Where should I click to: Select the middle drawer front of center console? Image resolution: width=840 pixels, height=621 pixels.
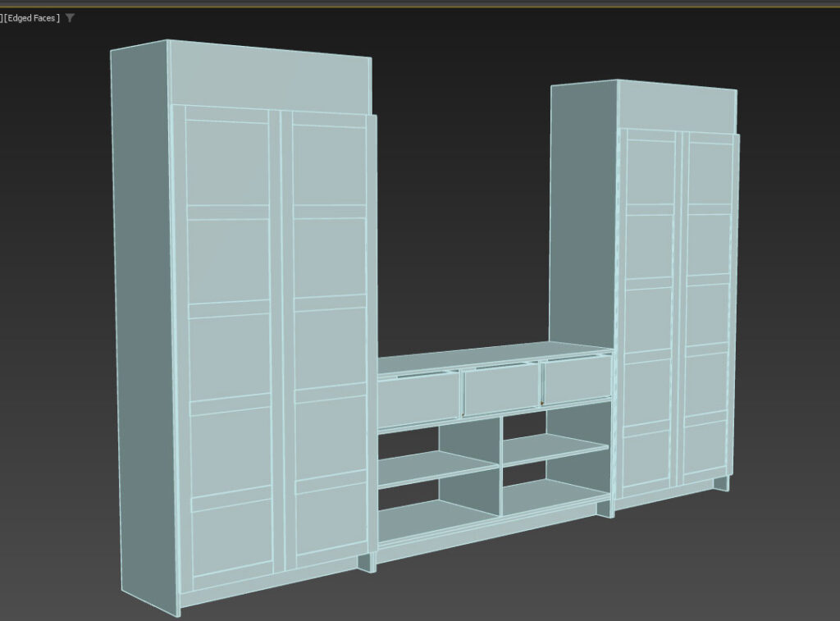point(501,390)
